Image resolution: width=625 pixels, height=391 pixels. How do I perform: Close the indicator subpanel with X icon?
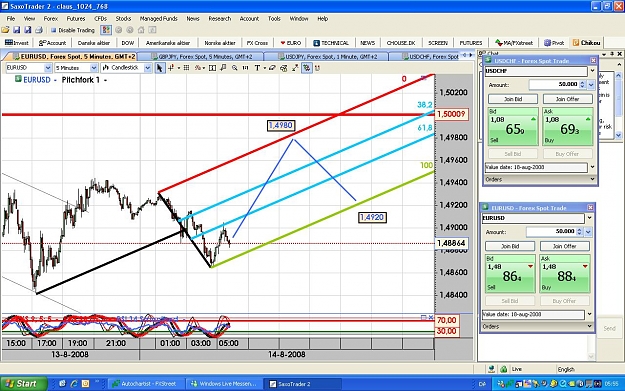tap(430, 317)
